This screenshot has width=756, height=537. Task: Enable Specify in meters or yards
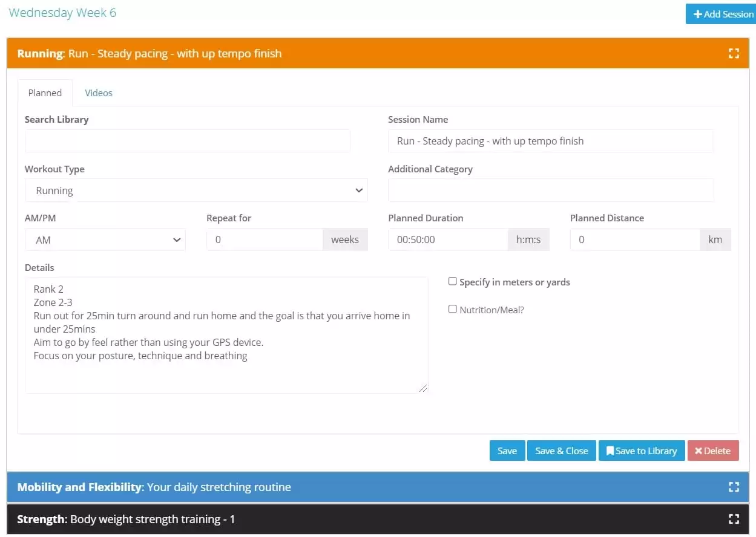(452, 281)
